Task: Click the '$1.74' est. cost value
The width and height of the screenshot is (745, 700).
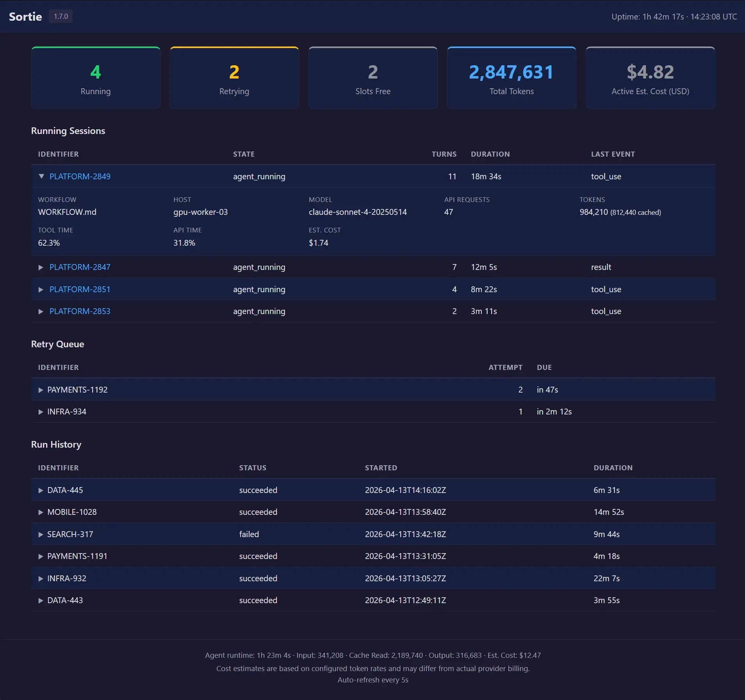Action: 319,243
